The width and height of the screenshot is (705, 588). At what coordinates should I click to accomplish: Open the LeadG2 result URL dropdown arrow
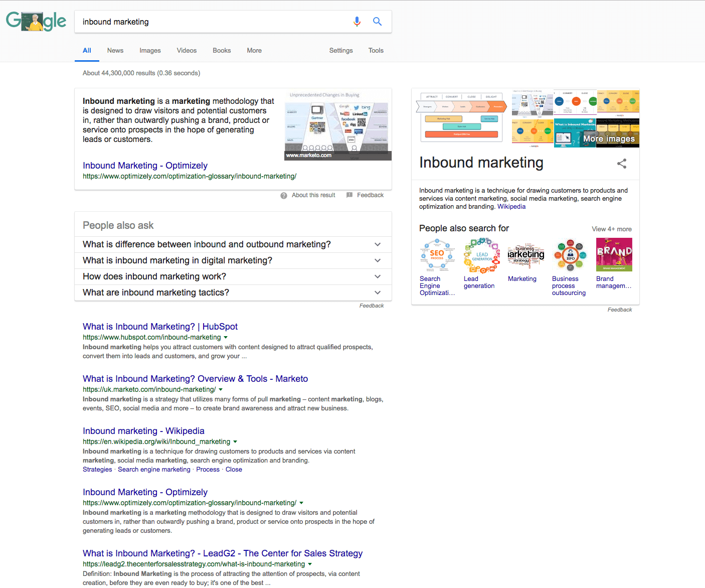tap(310, 564)
